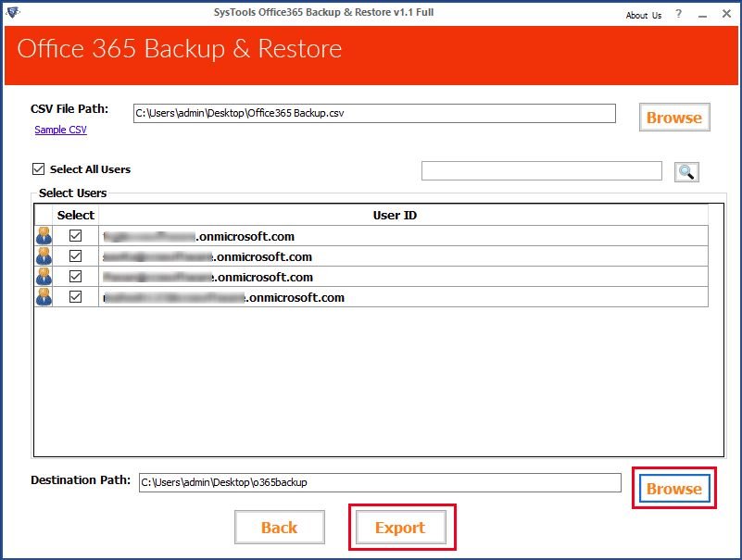Click the Export button
Screen dimensions: 742x560
(401, 528)
